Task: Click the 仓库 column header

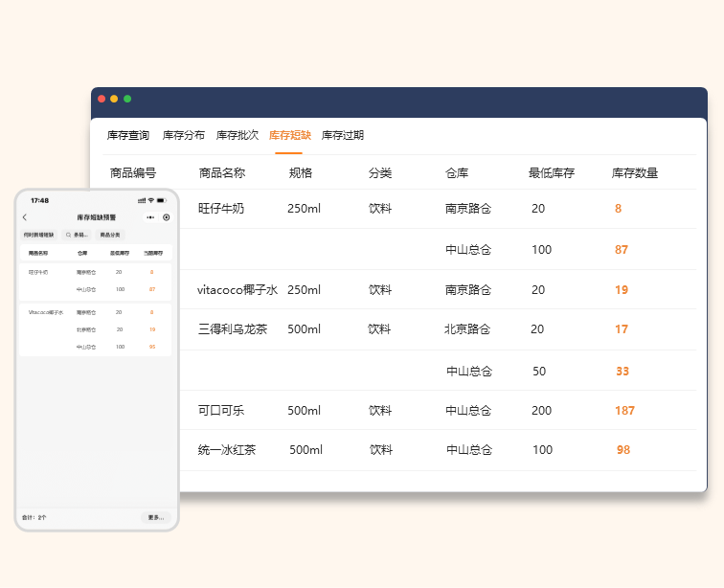Action: (457, 173)
